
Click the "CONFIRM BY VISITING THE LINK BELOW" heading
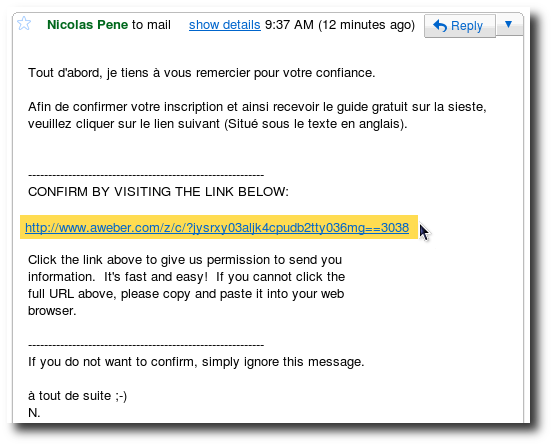click(158, 192)
